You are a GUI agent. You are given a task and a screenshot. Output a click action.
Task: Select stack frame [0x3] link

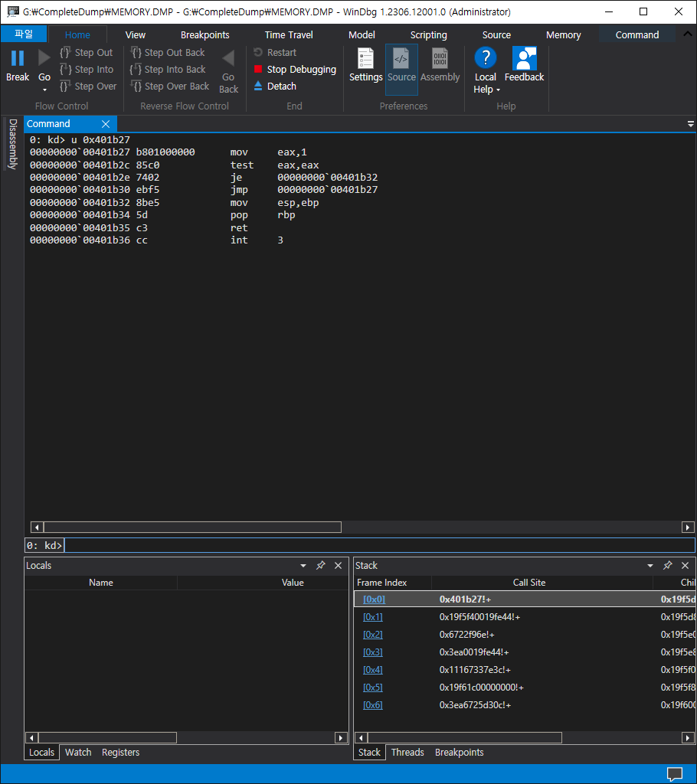[x=373, y=652]
